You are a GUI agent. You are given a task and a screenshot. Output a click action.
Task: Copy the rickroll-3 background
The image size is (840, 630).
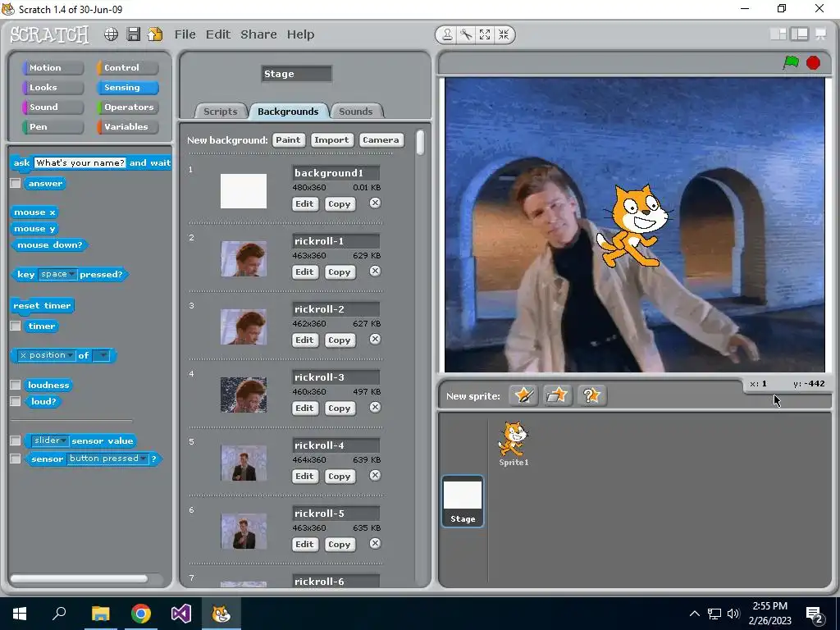339,408
